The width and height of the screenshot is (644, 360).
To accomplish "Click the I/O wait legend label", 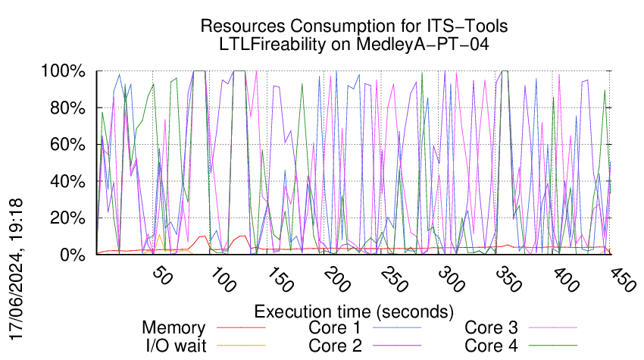I will (x=176, y=346).
